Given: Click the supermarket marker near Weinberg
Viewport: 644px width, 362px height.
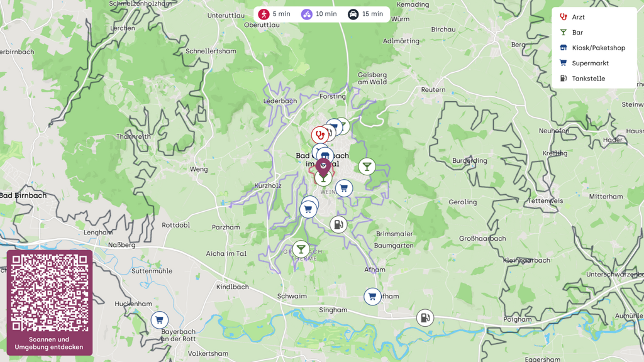Looking at the screenshot, I should [x=344, y=189].
